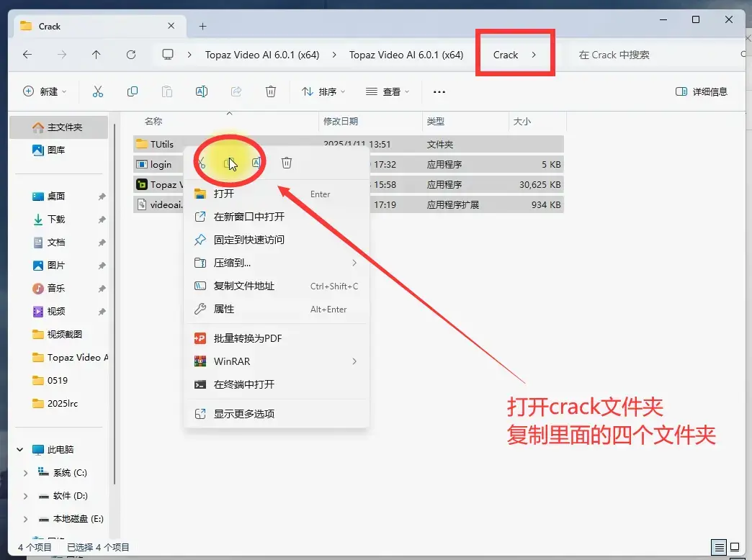Viewport: 752px width, 560px height.
Task: Click the PC monitor icon in the address bar
Action: coord(168,55)
